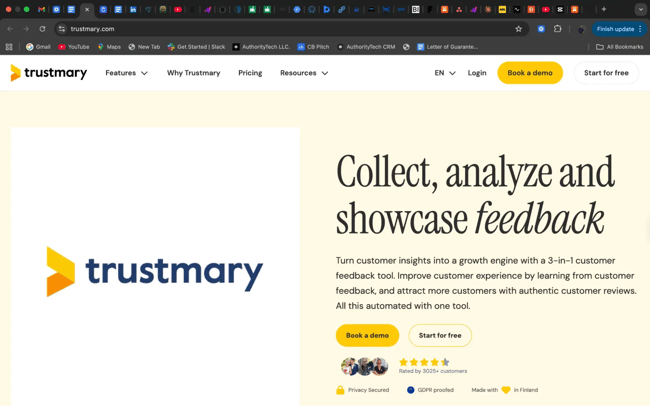Open the CB Pitch bookmark
Viewport: 650px width, 406px height.
coord(313,47)
